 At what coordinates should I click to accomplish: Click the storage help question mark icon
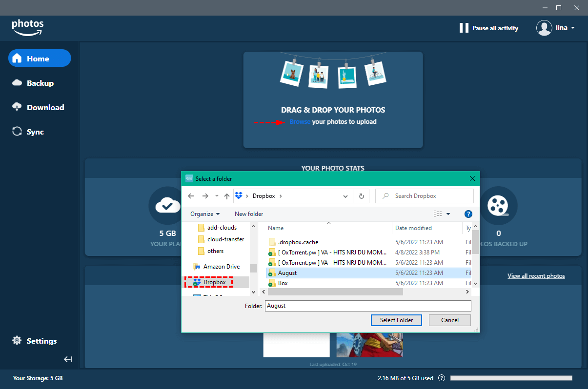pos(442,378)
